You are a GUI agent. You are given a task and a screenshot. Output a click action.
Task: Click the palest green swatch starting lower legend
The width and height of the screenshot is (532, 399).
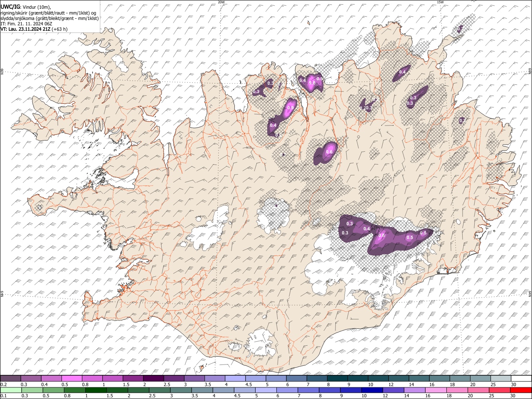point(11,390)
